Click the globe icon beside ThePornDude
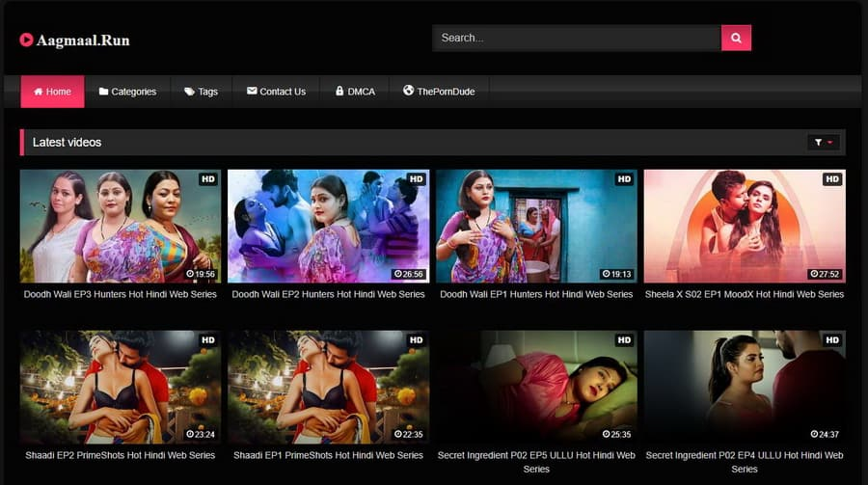This screenshot has height=485, width=868. [409, 91]
